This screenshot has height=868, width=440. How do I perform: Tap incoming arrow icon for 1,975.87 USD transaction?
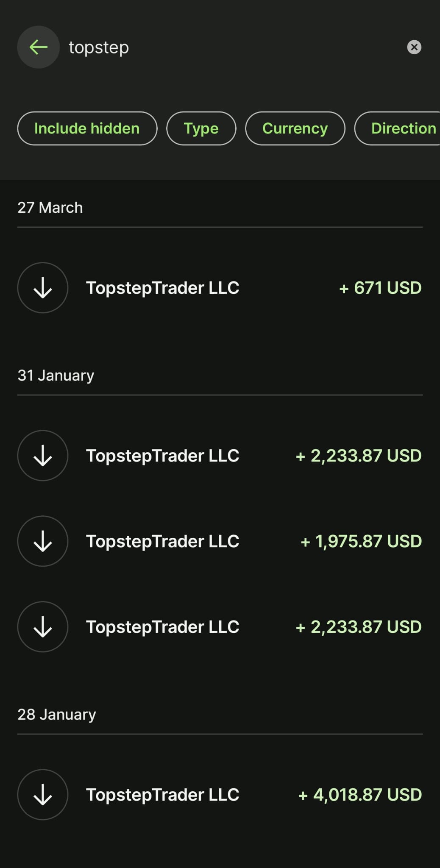(43, 541)
